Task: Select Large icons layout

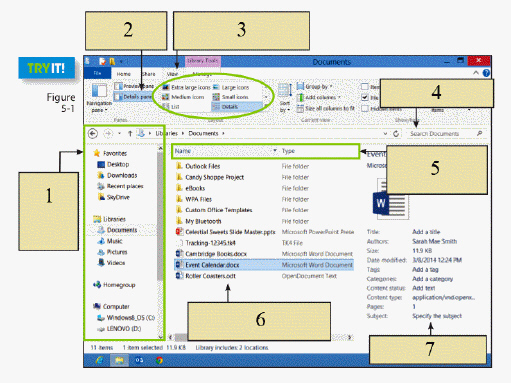Action: coord(231,87)
